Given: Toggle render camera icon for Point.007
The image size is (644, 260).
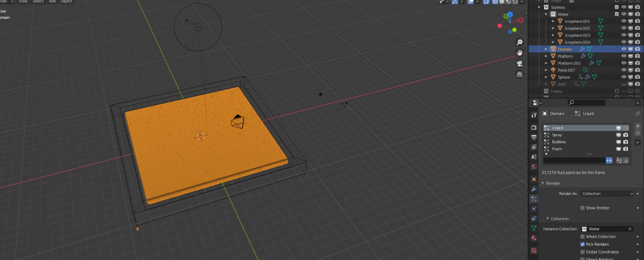Looking at the screenshot, I should 638,70.
